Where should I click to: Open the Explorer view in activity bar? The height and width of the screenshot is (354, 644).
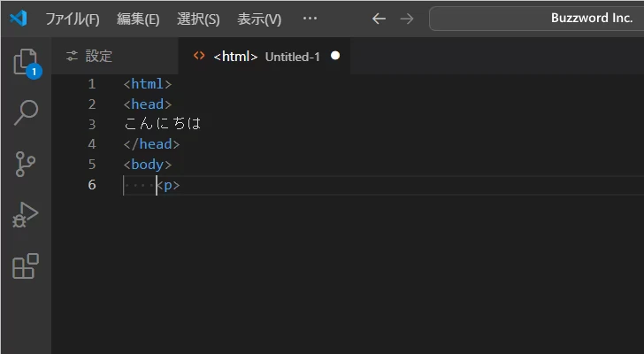26,63
